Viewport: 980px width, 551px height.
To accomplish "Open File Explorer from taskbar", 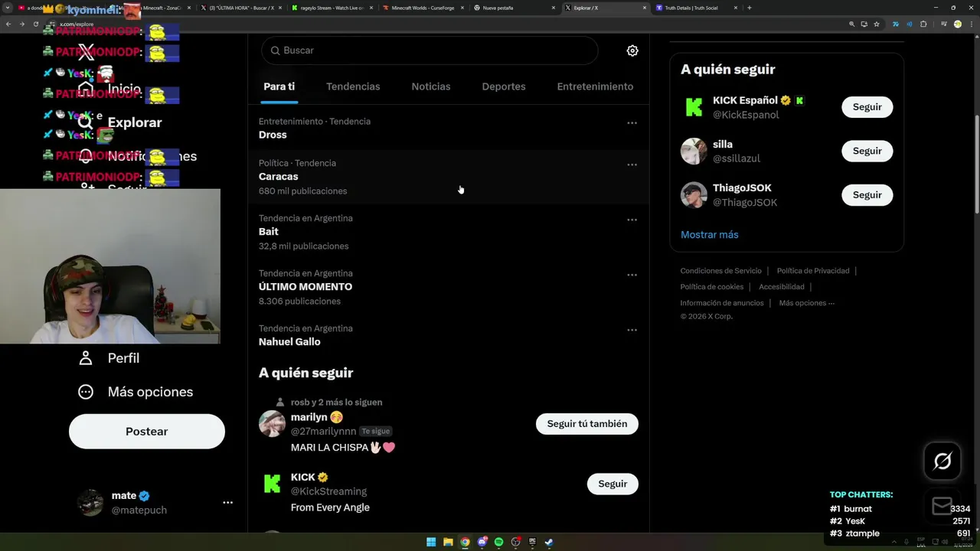I will (x=448, y=542).
